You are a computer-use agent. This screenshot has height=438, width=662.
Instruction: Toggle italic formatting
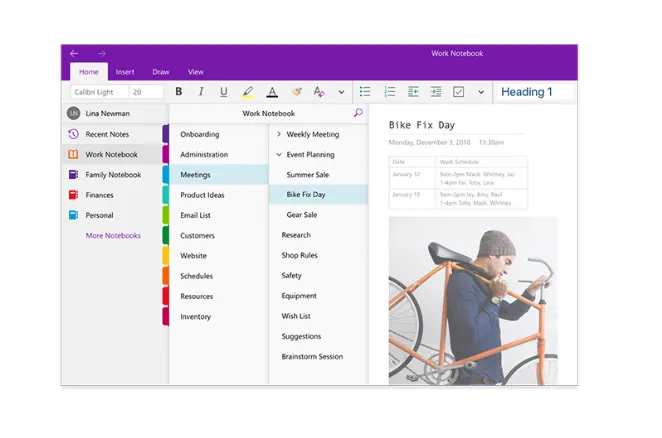(201, 92)
